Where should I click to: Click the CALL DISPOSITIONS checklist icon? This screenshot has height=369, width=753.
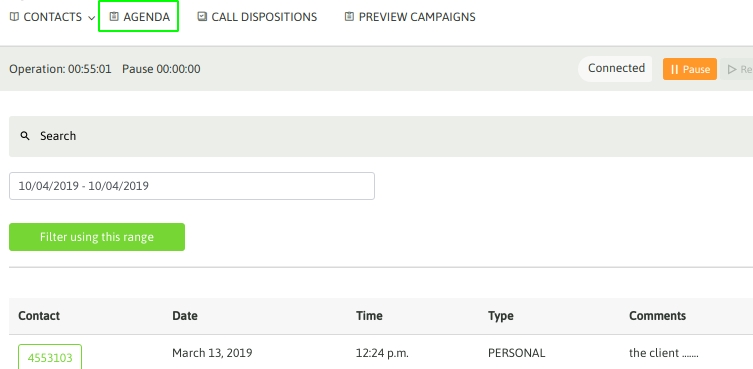(x=202, y=17)
